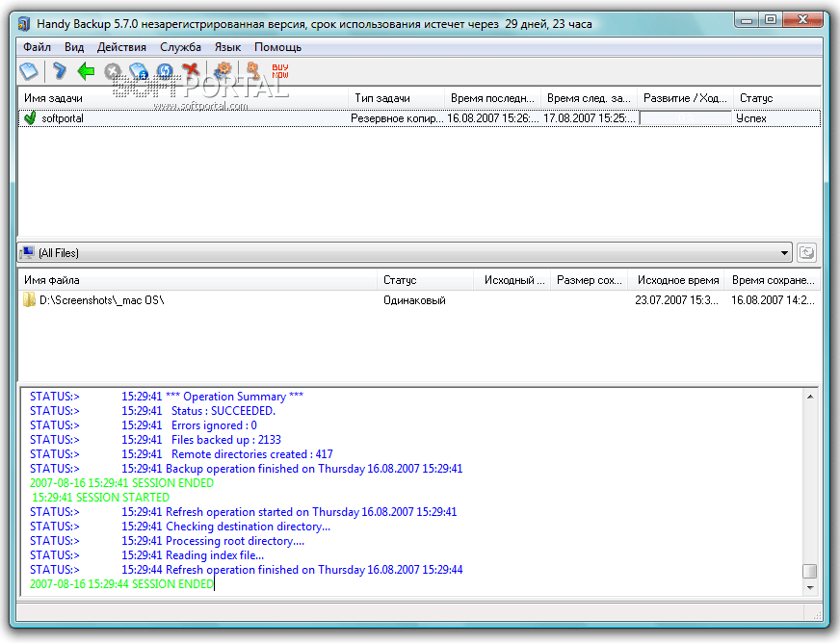The width and height of the screenshot is (840, 643).
Task: Click folder icon for D:\Screenshots\_mac OS\
Action: [x=30, y=299]
